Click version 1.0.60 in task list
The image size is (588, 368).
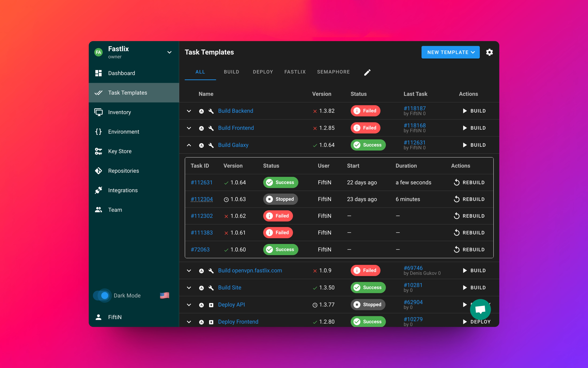click(238, 249)
